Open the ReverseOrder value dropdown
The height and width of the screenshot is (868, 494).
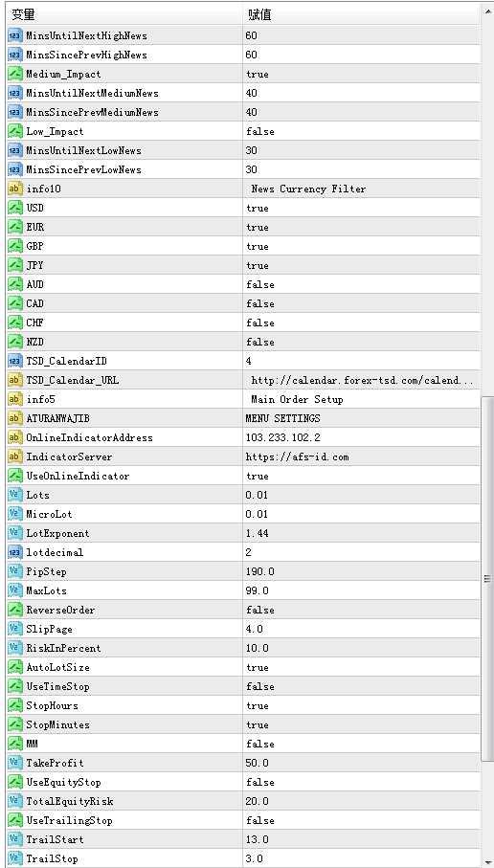pos(362,610)
